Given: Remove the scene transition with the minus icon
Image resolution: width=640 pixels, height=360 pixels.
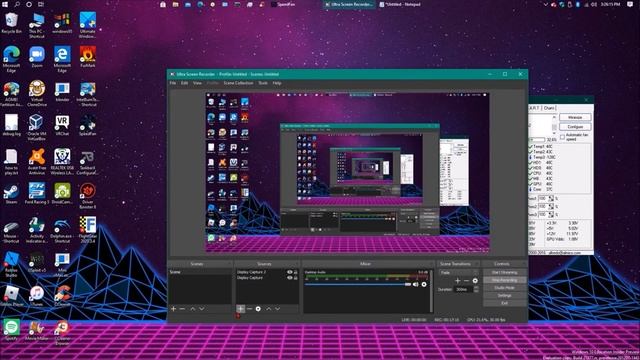Looking at the screenshot, I should tap(466, 281).
